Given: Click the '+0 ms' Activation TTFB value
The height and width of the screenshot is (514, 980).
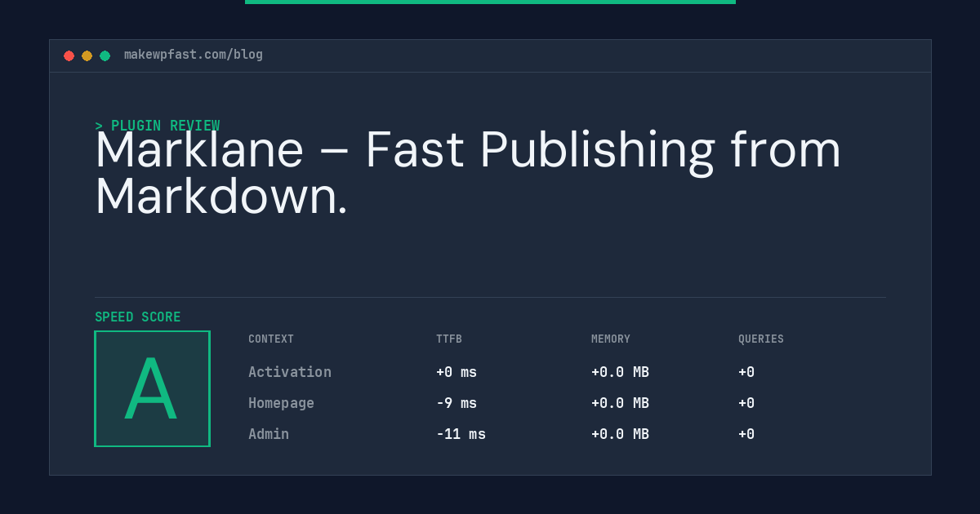Looking at the screenshot, I should 457,372.
